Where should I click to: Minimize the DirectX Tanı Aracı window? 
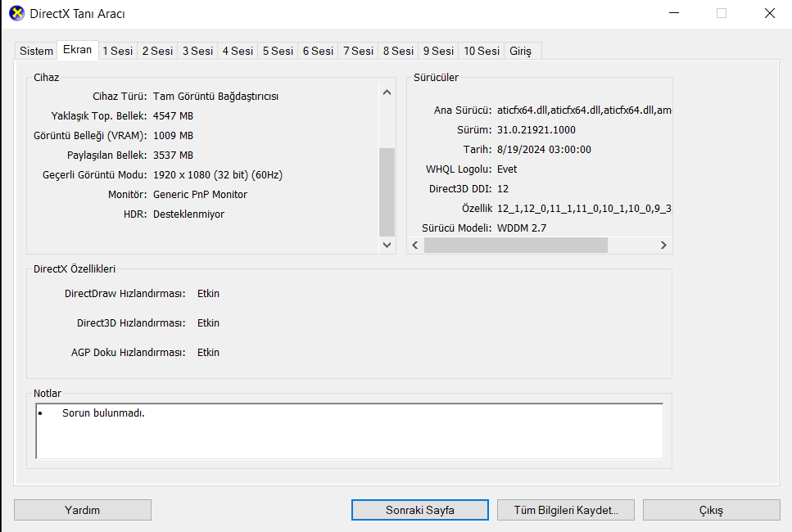point(674,13)
